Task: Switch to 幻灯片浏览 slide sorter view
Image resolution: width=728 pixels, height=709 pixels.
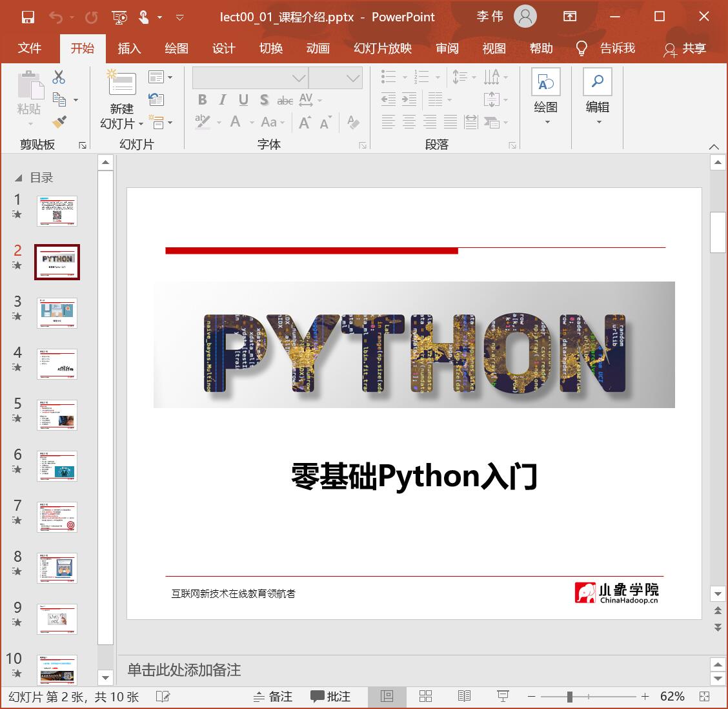Action: pyautogui.click(x=425, y=696)
